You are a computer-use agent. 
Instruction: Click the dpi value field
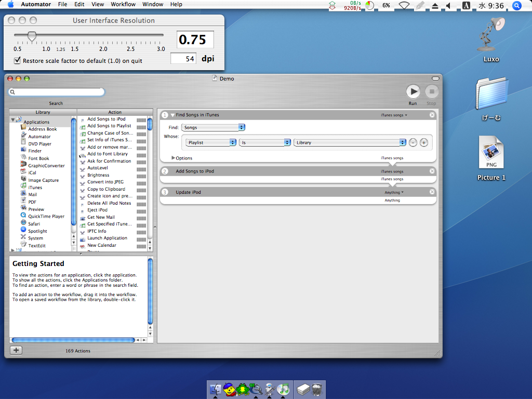click(183, 59)
